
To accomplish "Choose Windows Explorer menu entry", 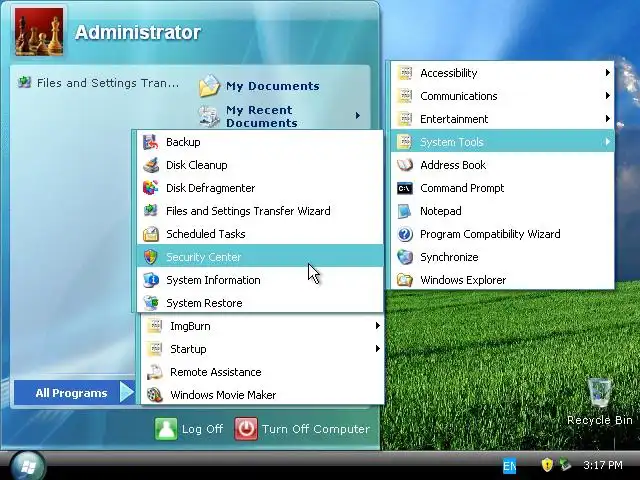I will point(502,280).
